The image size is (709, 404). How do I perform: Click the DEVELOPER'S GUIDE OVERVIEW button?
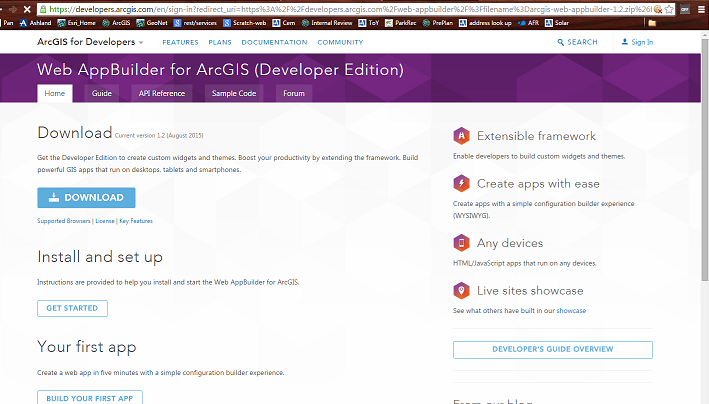point(553,349)
